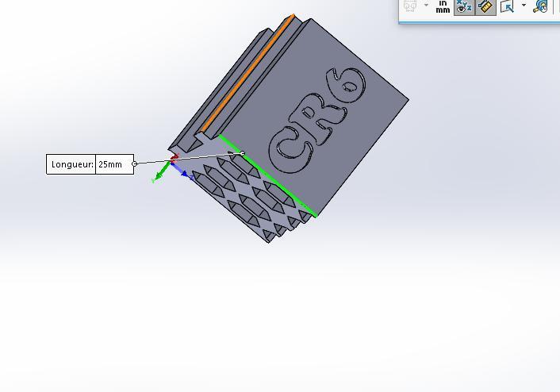Select the Longueur: label in callout
The height and width of the screenshot is (392, 560).
click(72, 164)
